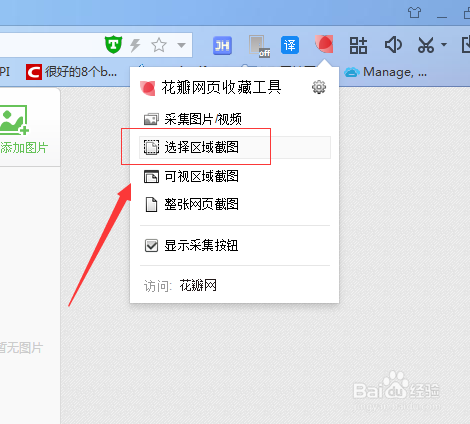Open the Manage bookmark with cloud icon

click(386, 72)
